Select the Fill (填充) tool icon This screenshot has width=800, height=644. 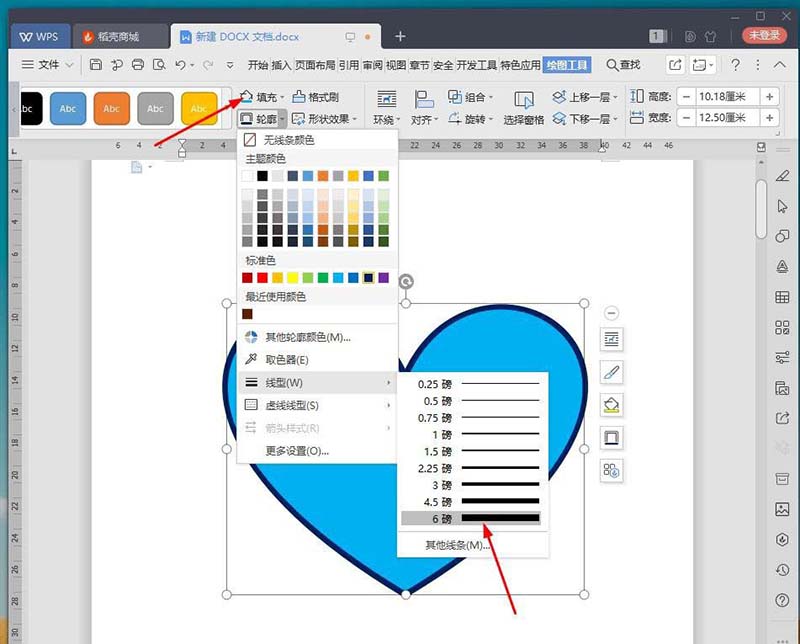[245, 98]
